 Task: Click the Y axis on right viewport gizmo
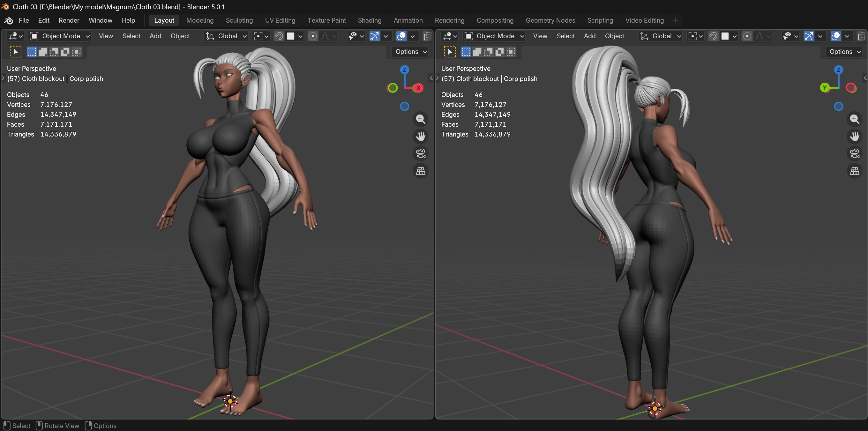tap(825, 88)
